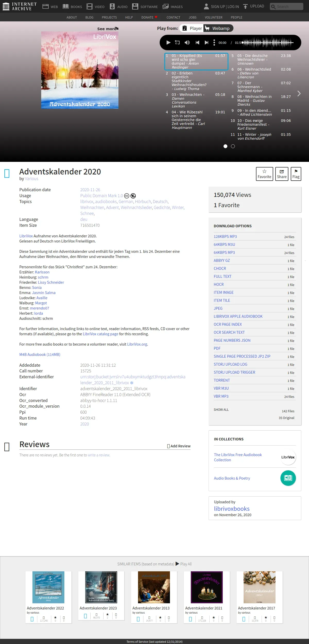
Task: Open The LibriVox Free Audiobook Collection
Action: pyautogui.click(x=238, y=457)
